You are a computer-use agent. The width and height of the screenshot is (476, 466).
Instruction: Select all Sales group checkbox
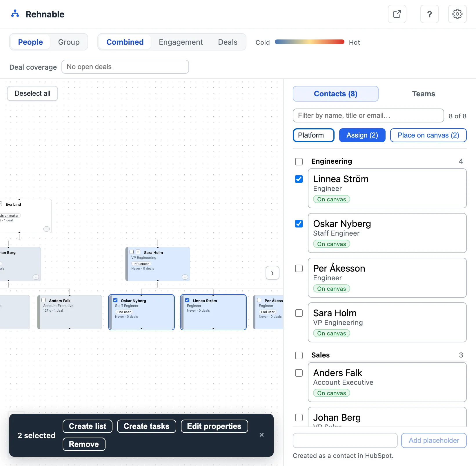pyautogui.click(x=299, y=355)
